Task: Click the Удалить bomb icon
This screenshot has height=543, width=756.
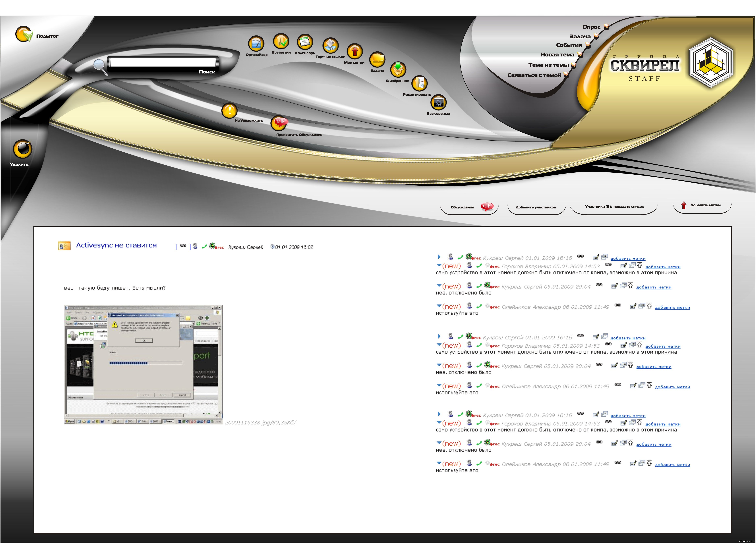Action: [23, 149]
